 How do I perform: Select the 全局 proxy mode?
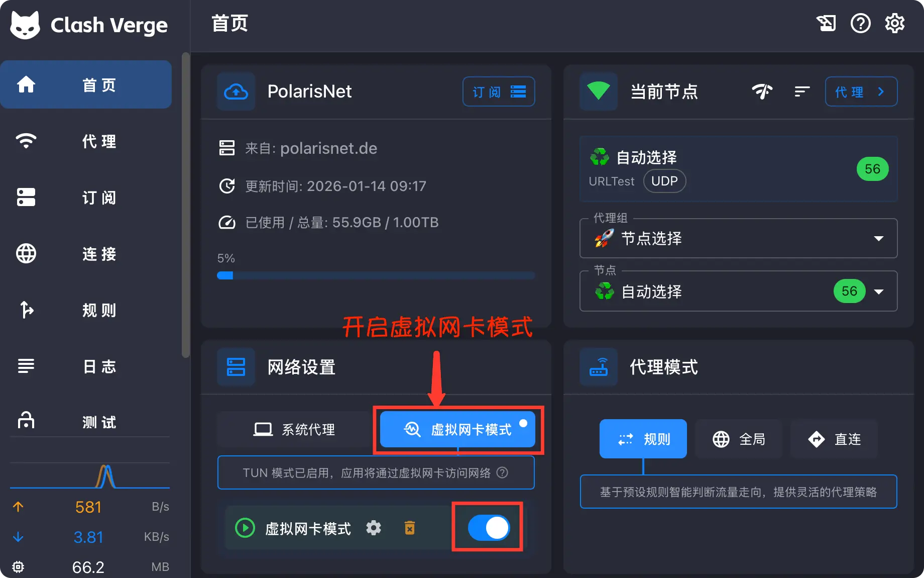point(739,439)
